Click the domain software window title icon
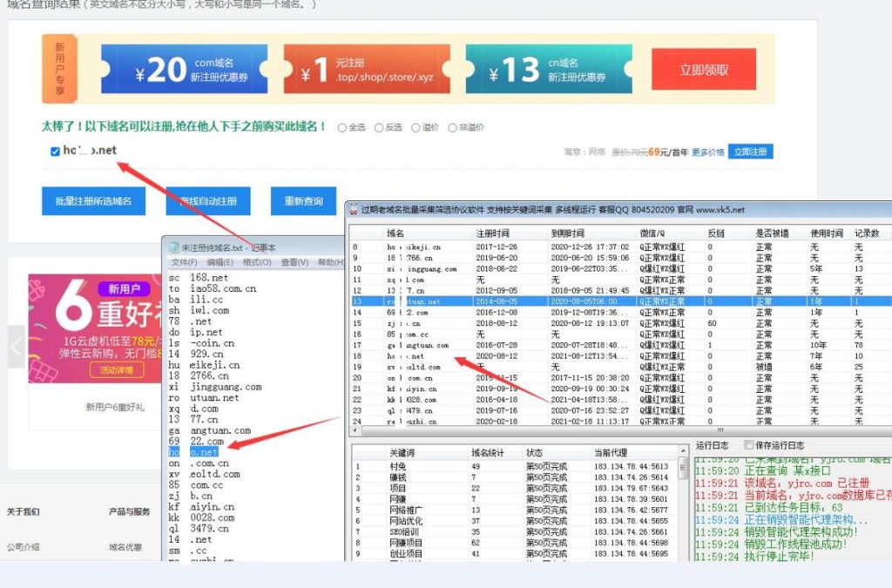This screenshot has height=588, width=892. coord(353,210)
